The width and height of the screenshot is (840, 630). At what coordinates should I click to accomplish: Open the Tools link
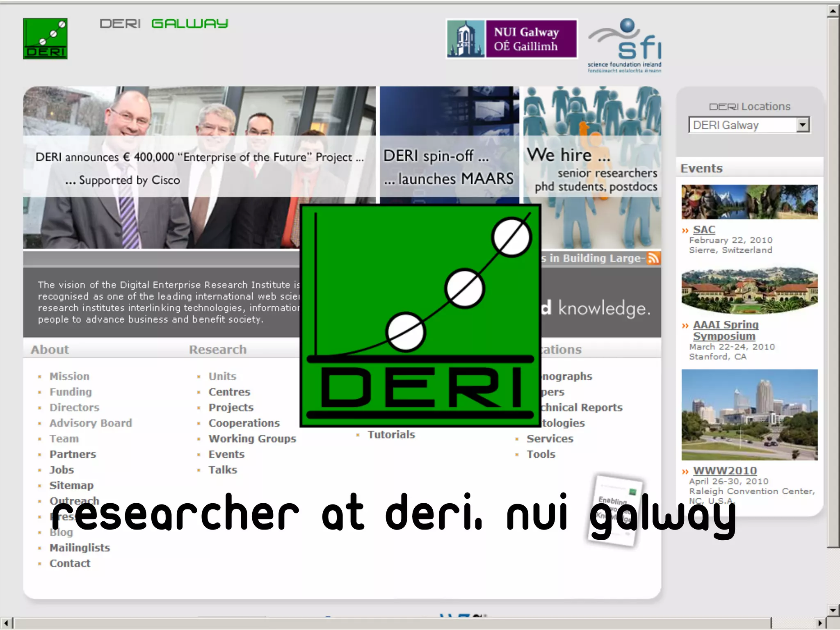coord(541,454)
